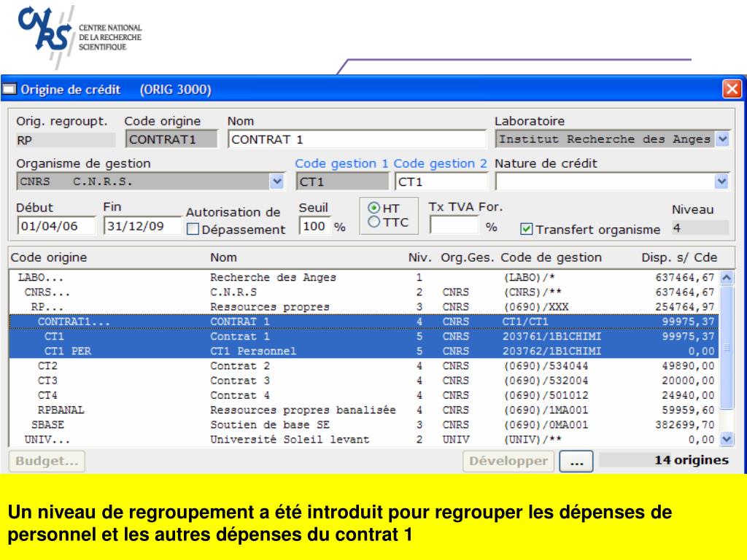
Task: Click the Code origine field CONTRAT1
Action: [171, 139]
